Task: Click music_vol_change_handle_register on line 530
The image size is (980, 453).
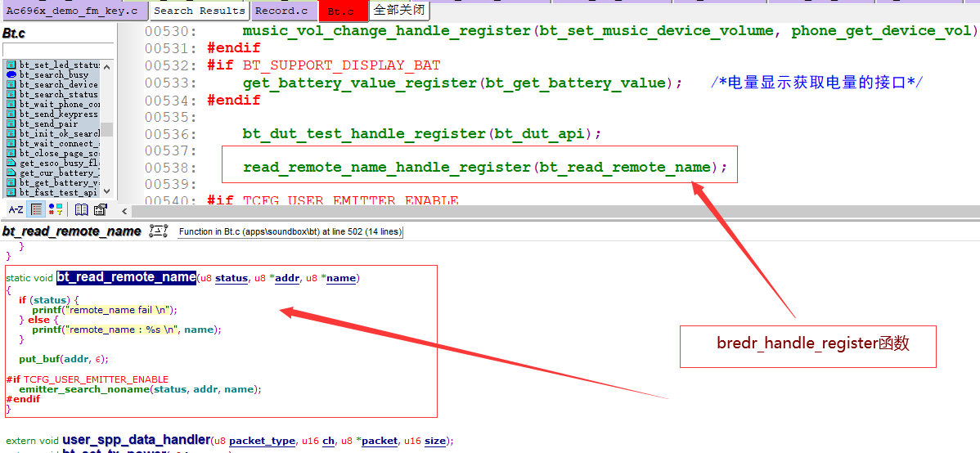Action: click(388, 31)
